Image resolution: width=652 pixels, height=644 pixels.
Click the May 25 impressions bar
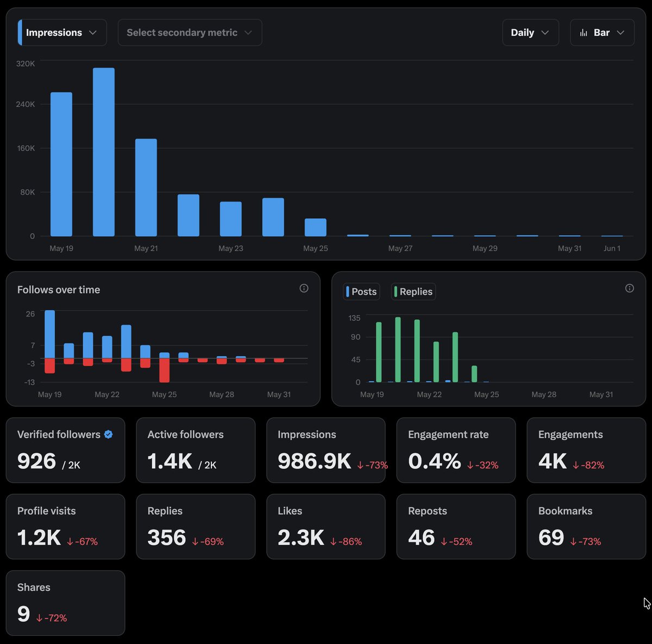point(316,228)
